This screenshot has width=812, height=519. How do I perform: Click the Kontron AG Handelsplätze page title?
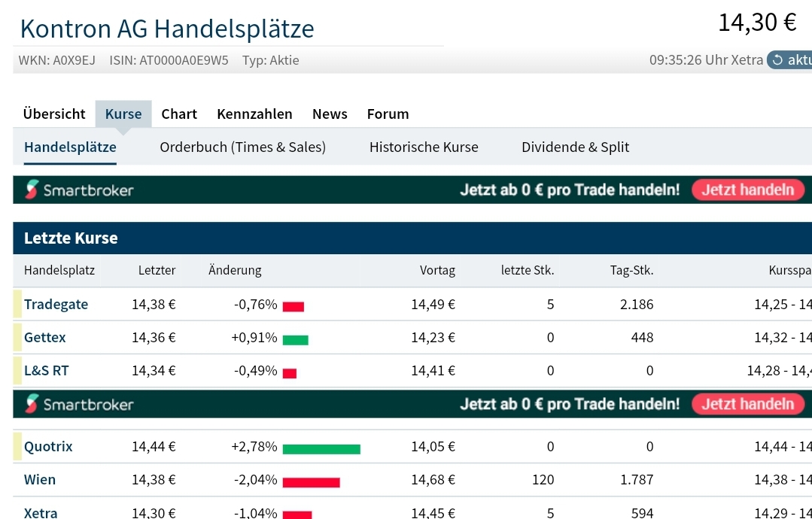pos(167,28)
